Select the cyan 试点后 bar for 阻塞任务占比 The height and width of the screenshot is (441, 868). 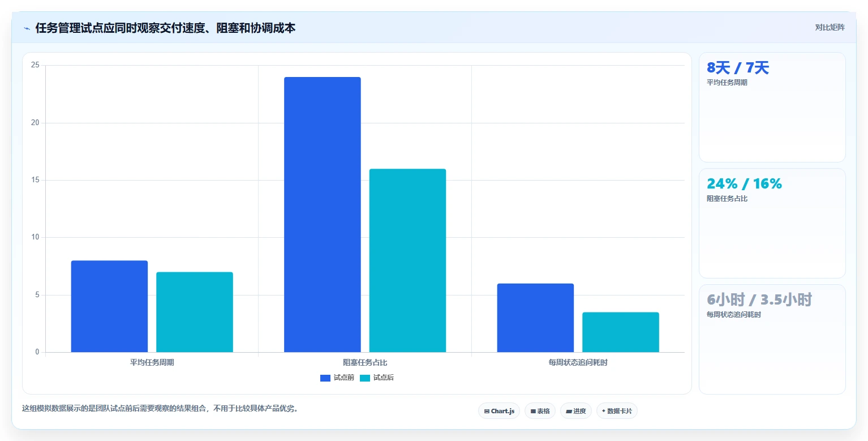tap(407, 260)
